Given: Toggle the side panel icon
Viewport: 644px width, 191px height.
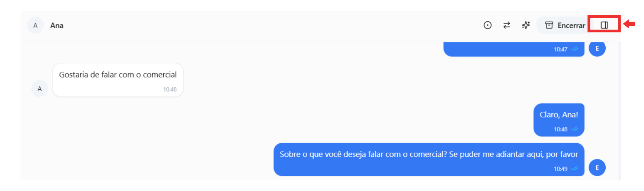Looking at the screenshot, I should tap(604, 25).
